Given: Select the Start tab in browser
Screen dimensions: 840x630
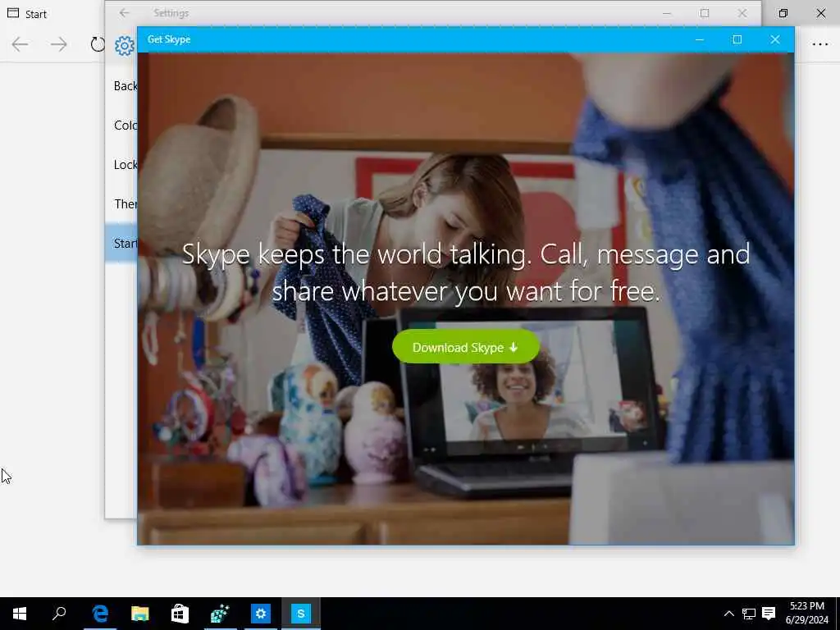Looking at the screenshot, I should click(x=27, y=14).
